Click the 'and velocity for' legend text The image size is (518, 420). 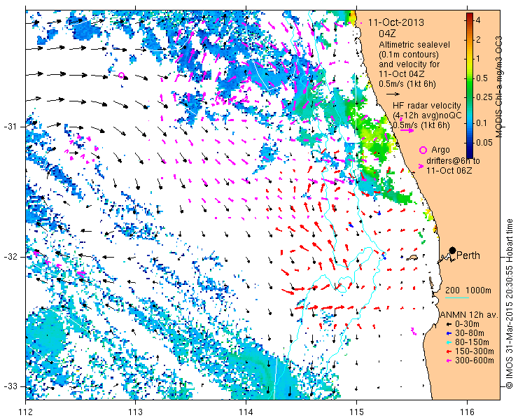[409, 64]
